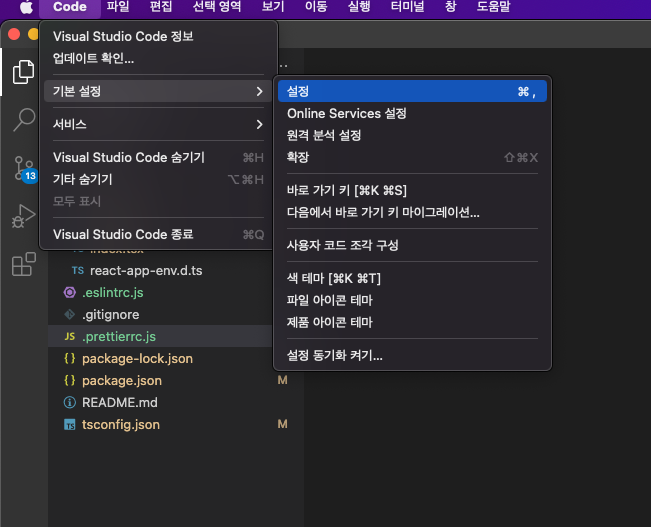Click the braces icon of package.json
Image resolution: width=651 pixels, height=527 pixels.
click(70, 380)
